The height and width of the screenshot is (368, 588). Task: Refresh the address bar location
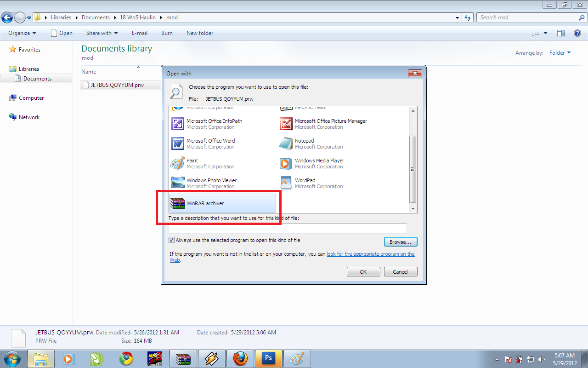point(468,17)
